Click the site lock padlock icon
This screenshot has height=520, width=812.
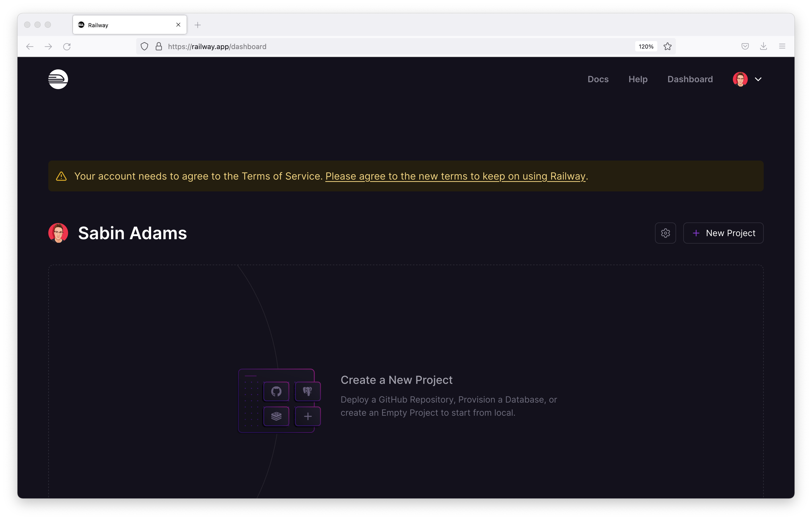159,47
